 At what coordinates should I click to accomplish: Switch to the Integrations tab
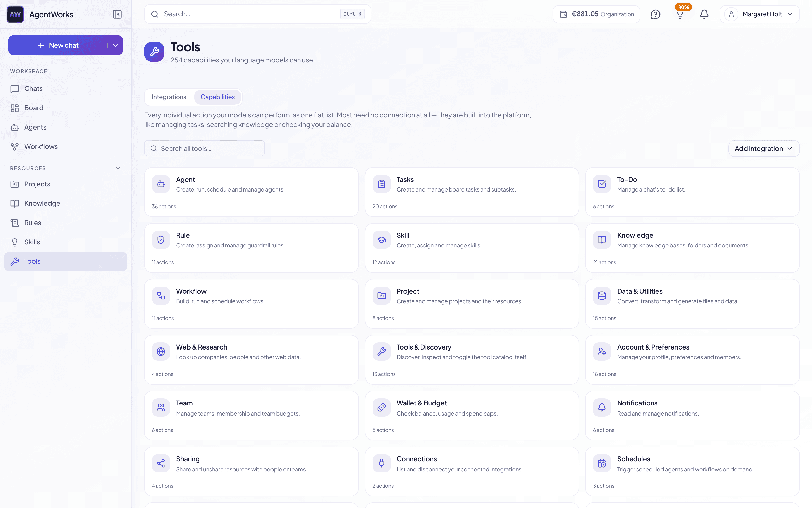[169, 97]
